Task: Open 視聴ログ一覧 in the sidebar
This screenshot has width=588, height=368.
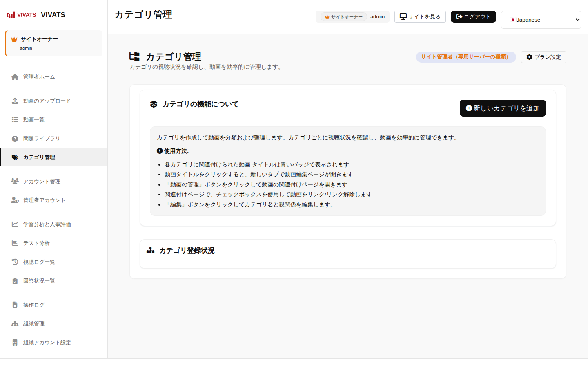Action: point(54,262)
